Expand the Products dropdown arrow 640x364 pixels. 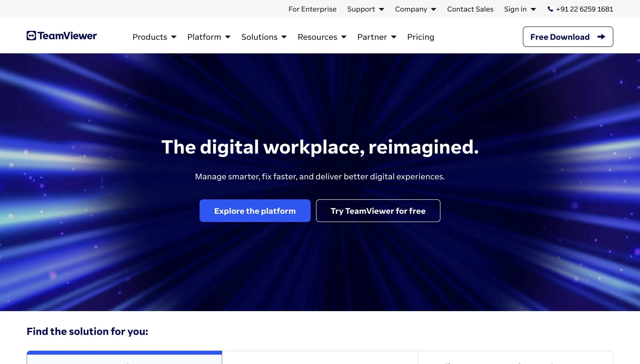pyautogui.click(x=174, y=37)
